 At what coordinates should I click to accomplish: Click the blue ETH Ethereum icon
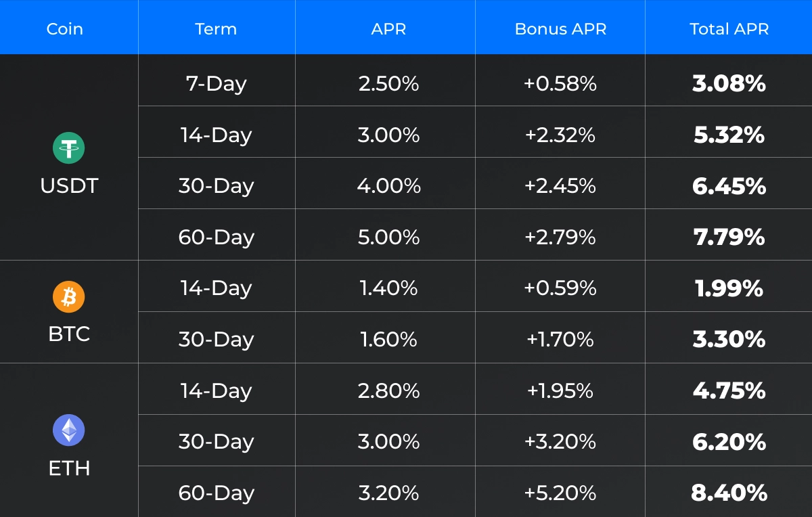69,430
